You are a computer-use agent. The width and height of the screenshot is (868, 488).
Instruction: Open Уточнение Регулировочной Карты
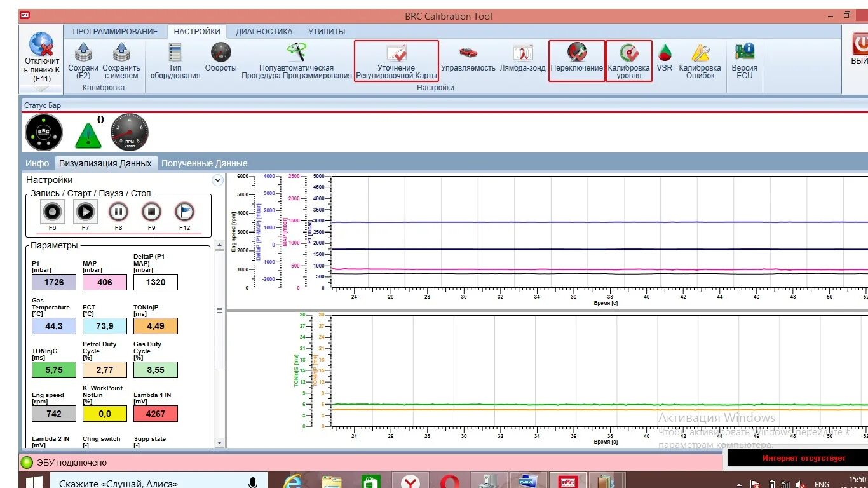click(396, 61)
